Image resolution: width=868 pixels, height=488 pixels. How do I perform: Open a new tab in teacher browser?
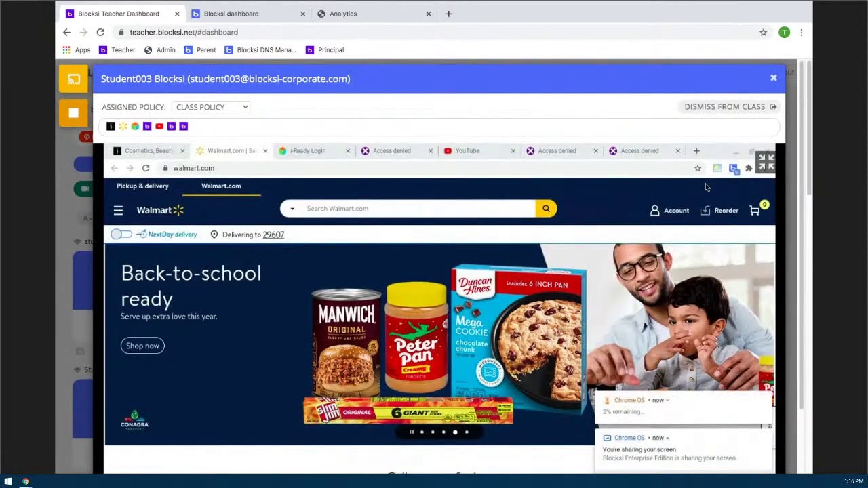tap(448, 14)
